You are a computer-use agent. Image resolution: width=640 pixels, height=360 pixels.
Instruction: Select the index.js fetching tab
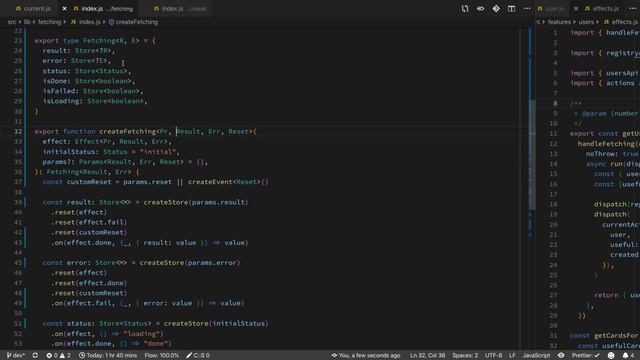point(104,9)
